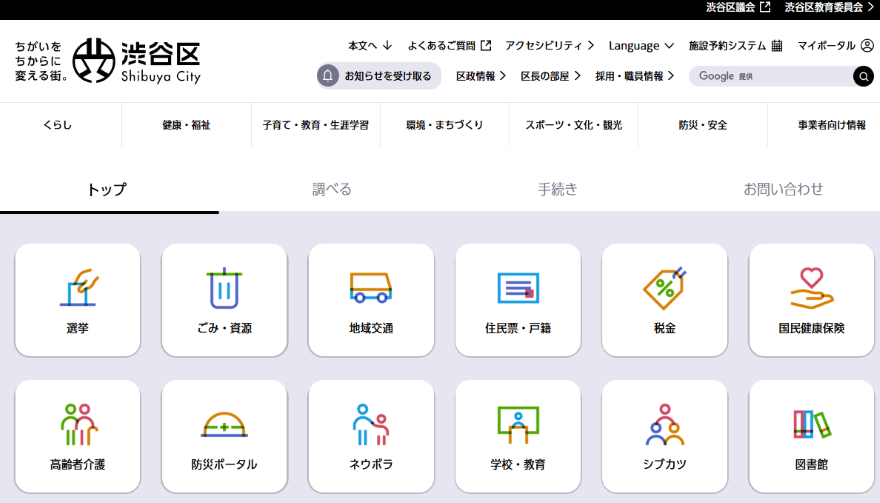Open the 住民票・戸籍 certificate icon
Screen dimensions: 880x503
click(x=518, y=300)
